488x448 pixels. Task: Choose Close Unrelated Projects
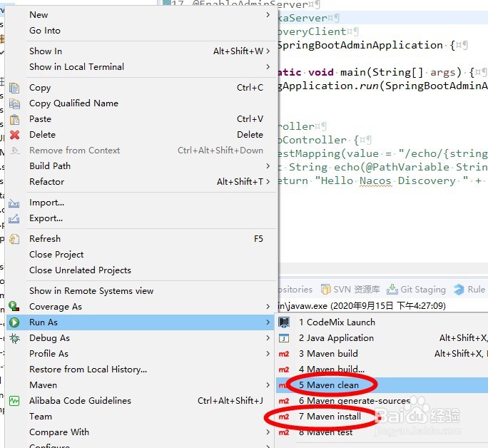[x=81, y=270]
